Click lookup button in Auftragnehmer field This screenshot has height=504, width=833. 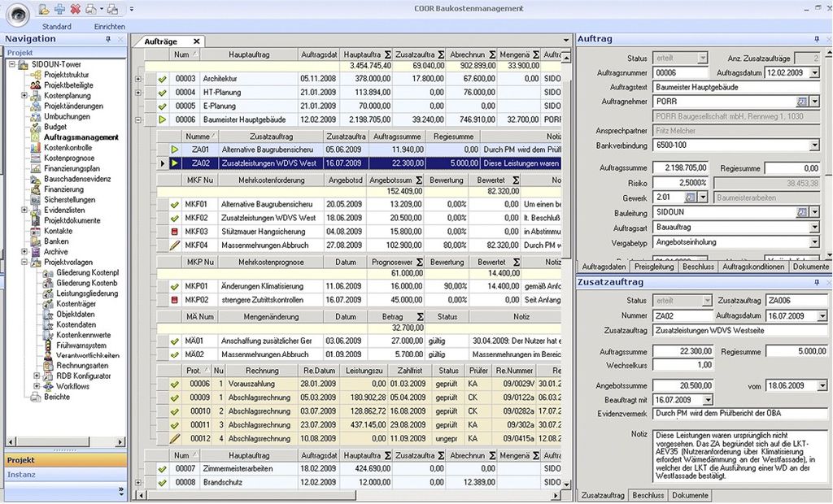point(802,102)
